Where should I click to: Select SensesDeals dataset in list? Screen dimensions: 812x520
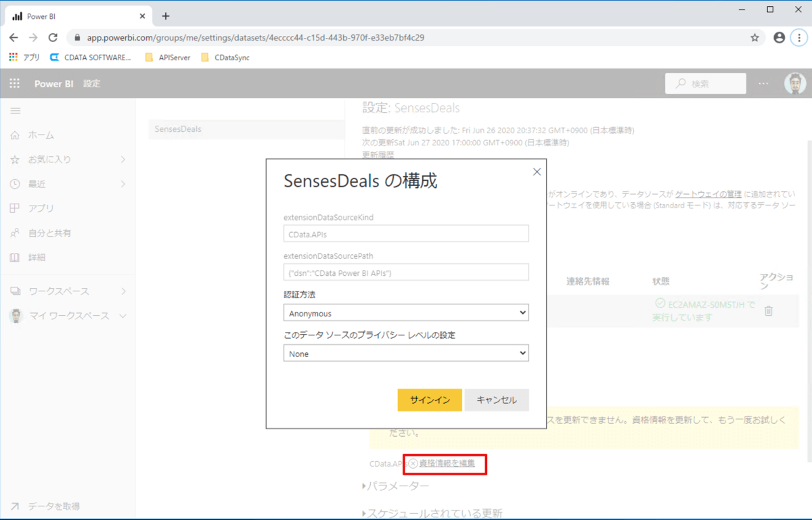click(x=246, y=129)
